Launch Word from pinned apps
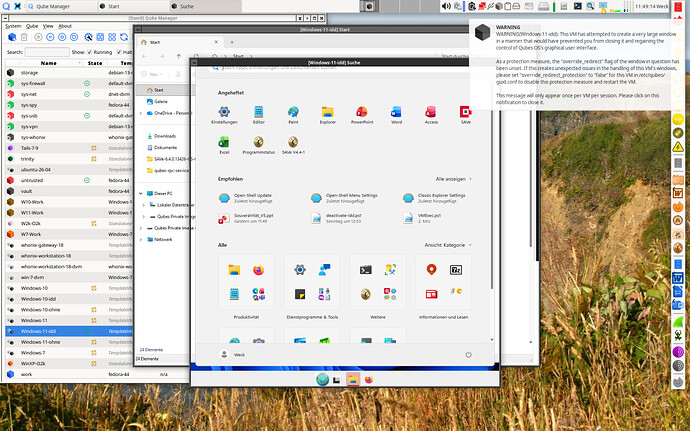This screenshot has height=431, width=690. (396, 115)
